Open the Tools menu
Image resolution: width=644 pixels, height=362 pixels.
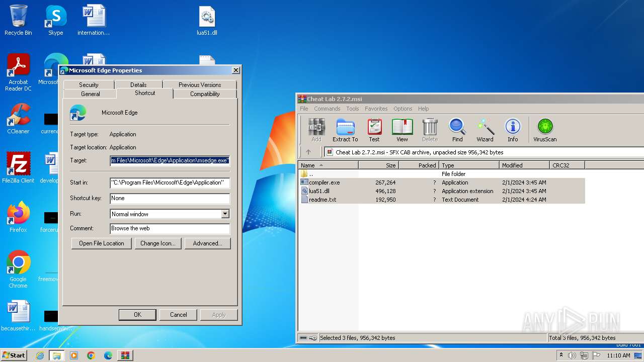pos(353,109)
